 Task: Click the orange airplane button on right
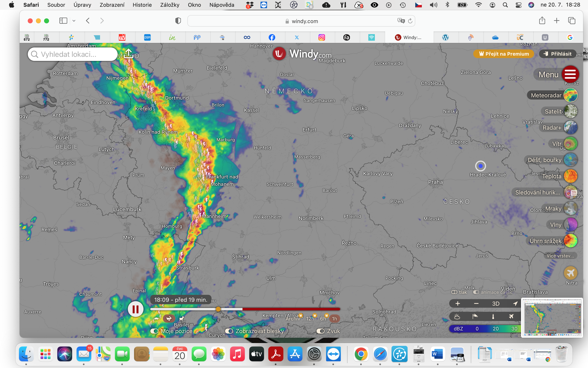(x=570, y=273)
